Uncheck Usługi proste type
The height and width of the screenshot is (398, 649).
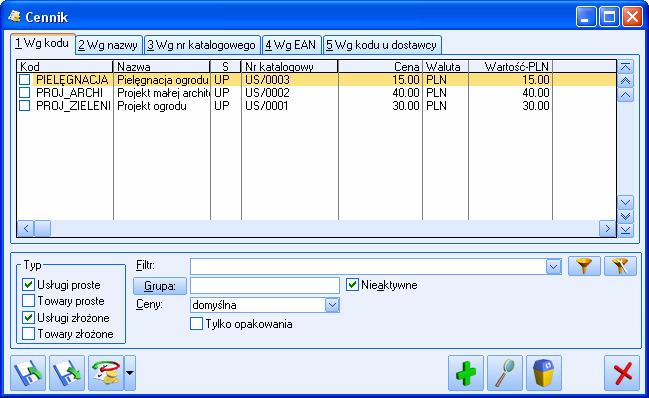tap(28, 285)
